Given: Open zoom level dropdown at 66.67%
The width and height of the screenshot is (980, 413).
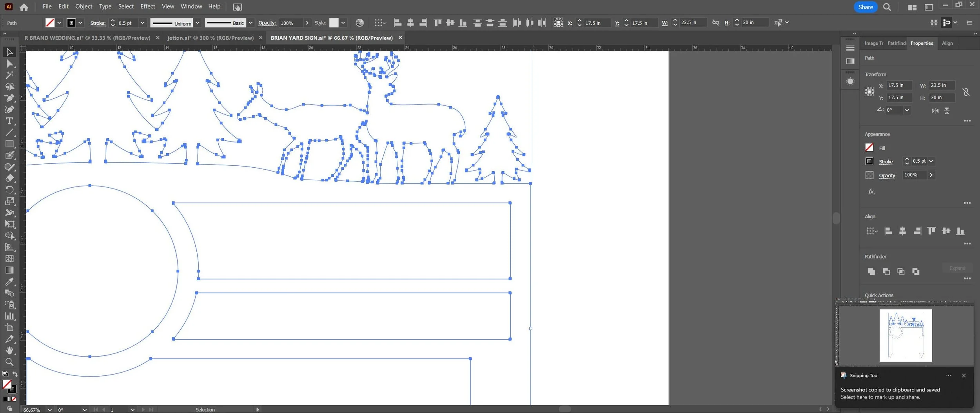Looking at the screenshot, I should point(49,409).
